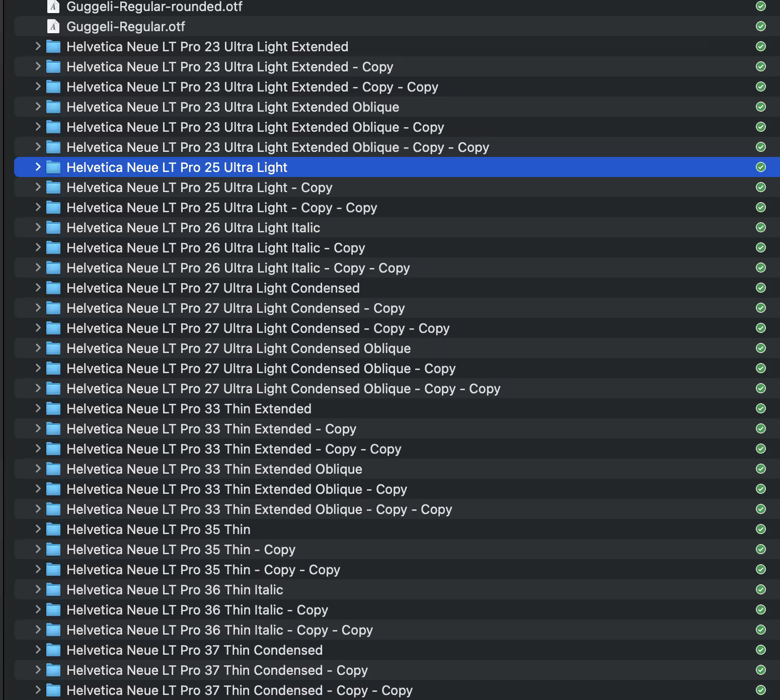
Task: Click the Guggeli-Regular.otf font file icon
Action: (53, 26)
